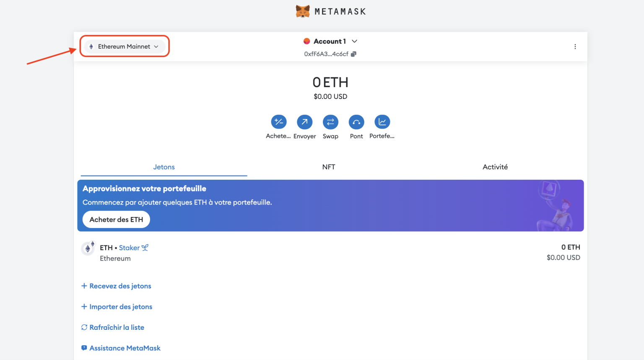
Task: Open the Ethereum Mainnet network selector
Action: 124,47
